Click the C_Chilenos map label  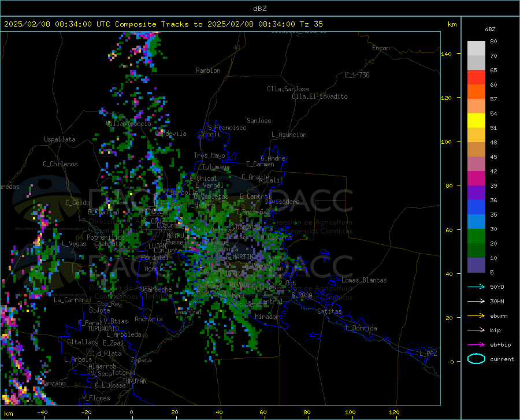click(x=60, y=164)
